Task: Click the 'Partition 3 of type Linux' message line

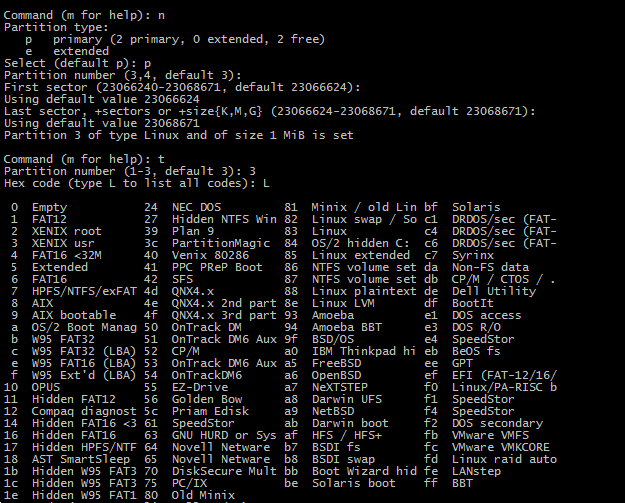Action: click(x=179, y=136)
